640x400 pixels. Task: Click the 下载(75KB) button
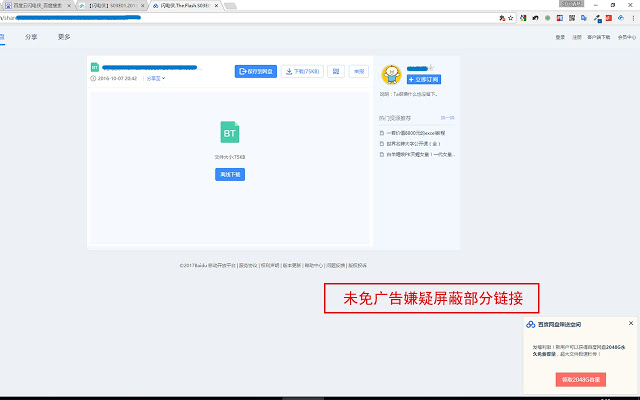(302, 71)
